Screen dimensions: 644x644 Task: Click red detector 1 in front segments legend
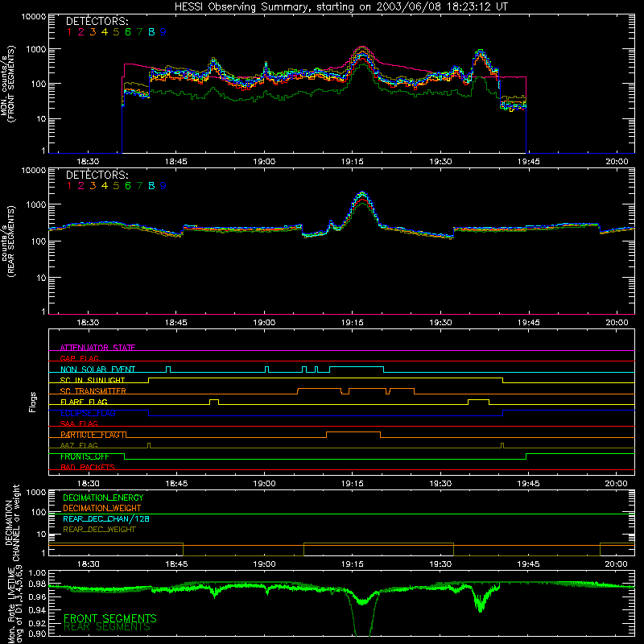click(69, 32)
